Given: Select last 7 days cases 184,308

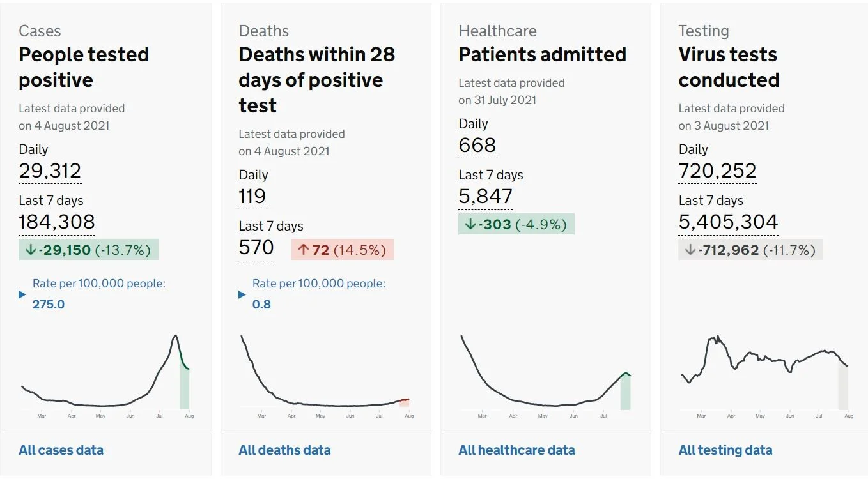Looking at the screenshot, I should click(57, 222).
